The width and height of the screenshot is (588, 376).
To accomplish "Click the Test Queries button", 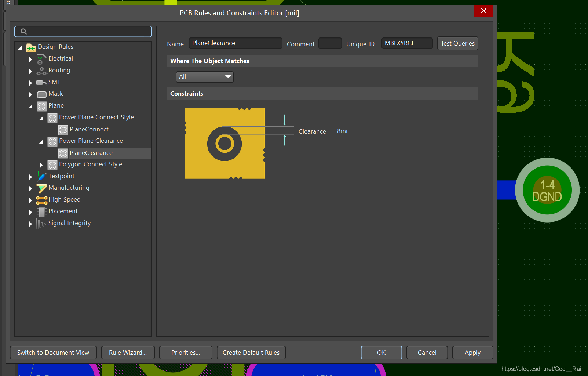I will point(457,43).
